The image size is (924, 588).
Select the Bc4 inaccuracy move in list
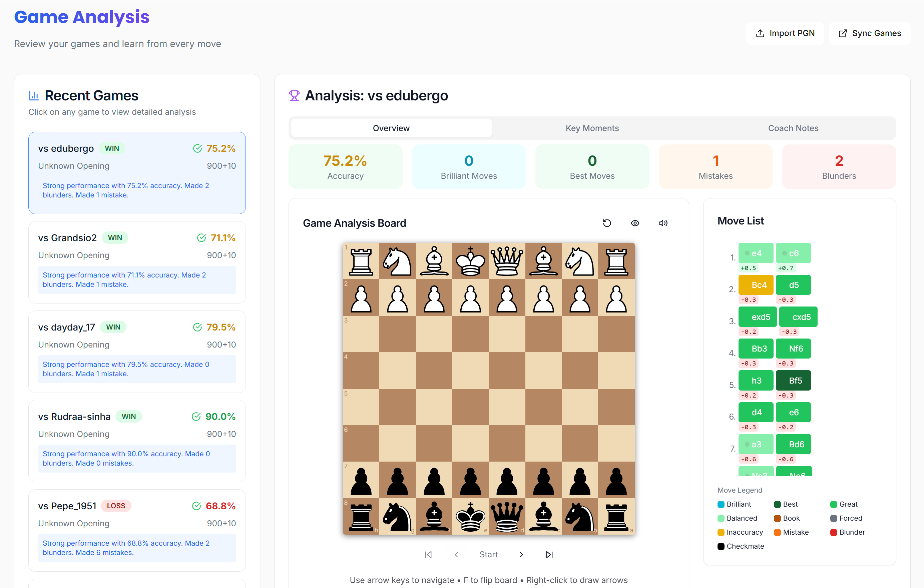[x=755, y=285]
